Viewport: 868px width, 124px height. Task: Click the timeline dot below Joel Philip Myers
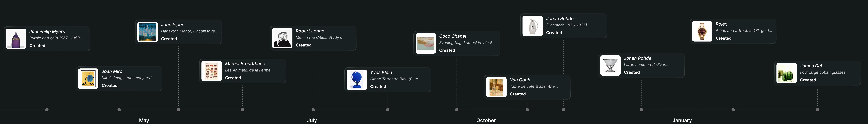pyautogui.click(x=47, y=110)
